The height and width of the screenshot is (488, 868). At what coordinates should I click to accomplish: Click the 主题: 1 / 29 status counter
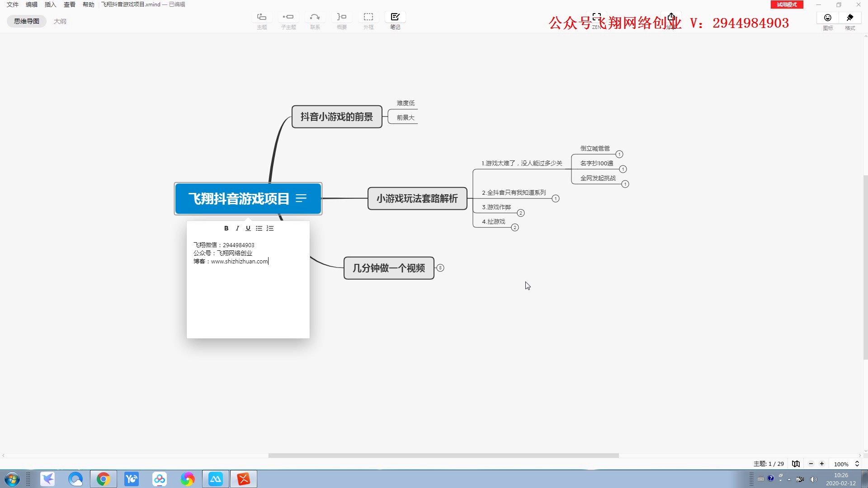click(x=769, y=464)
